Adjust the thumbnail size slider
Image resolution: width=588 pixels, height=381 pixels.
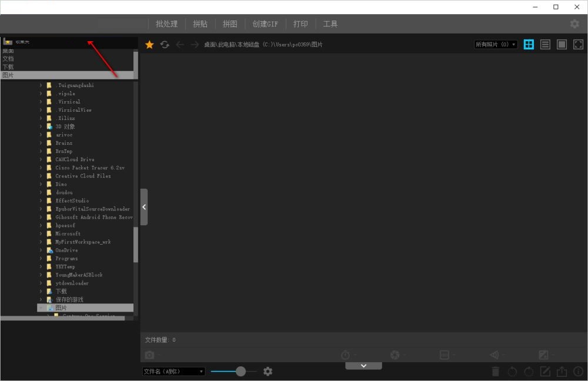[240, 371]
